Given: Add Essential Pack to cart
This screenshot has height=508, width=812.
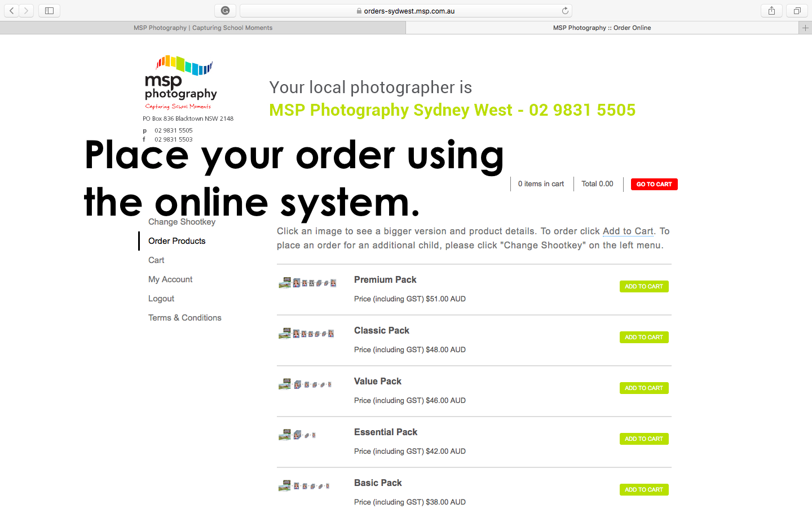Looking at the screenshot, I should (x=644, y=439).
